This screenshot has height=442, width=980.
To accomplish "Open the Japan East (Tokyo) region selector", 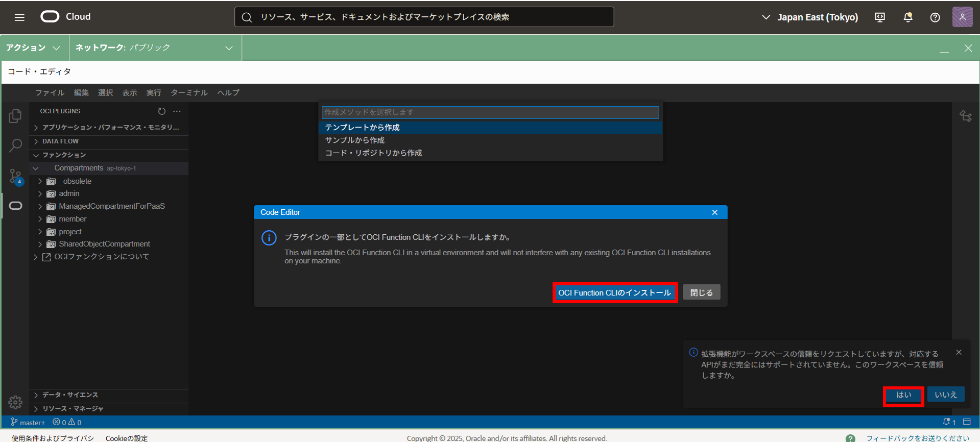I will click(810, 17).
